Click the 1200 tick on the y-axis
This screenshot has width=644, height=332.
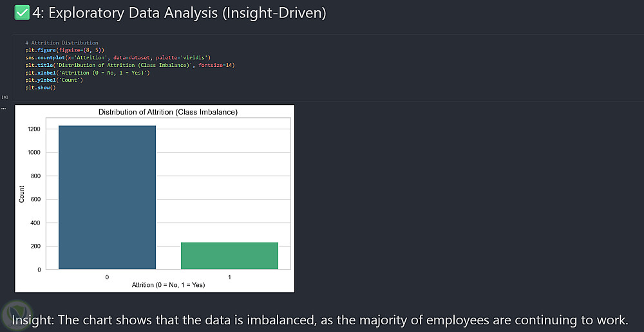34,129
